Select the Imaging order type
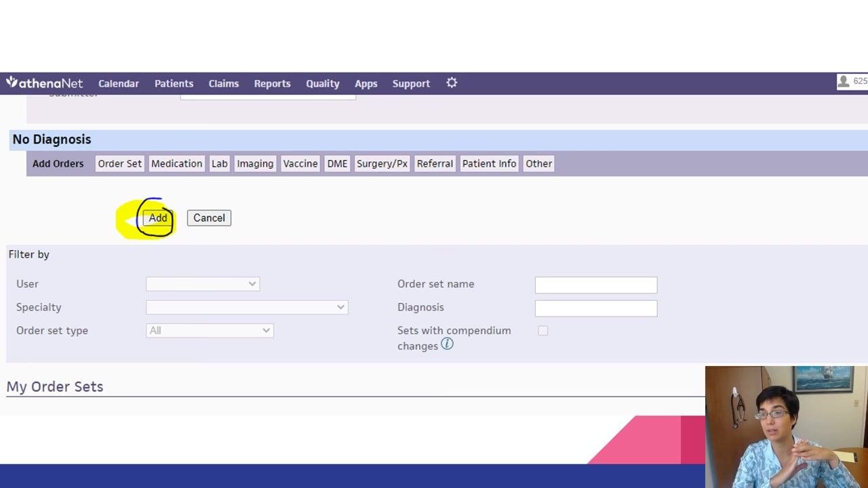This screenshot has width=868, height=488. point(255,163)
